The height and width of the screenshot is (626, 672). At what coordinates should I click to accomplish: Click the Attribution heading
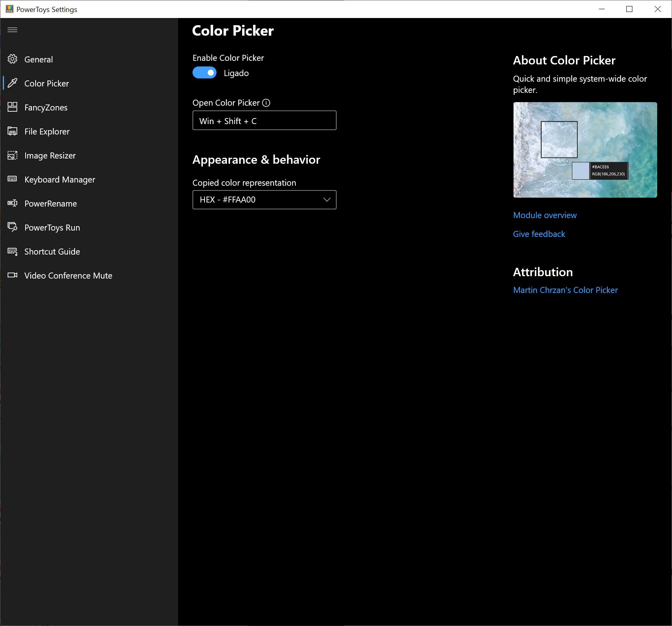click(543, 272)
